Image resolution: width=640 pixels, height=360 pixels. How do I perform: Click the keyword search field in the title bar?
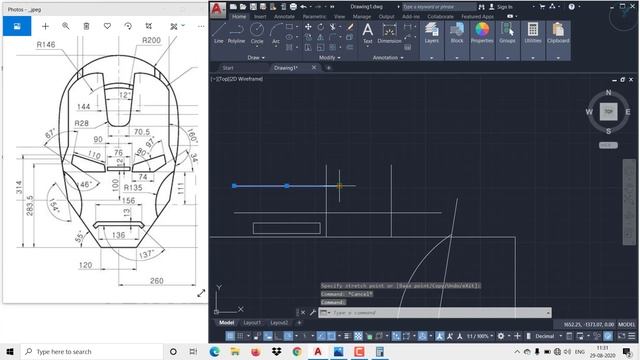click(439, 7)
